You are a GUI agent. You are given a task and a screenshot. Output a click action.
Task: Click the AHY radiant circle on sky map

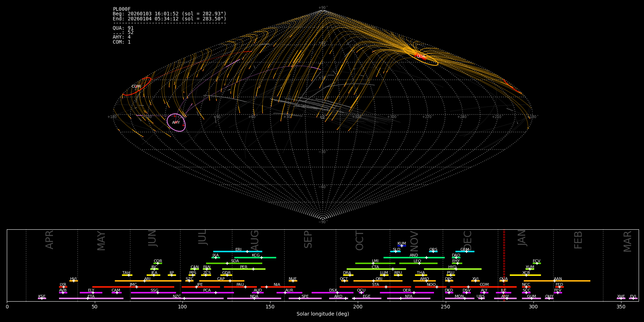(x=176, y=122)
